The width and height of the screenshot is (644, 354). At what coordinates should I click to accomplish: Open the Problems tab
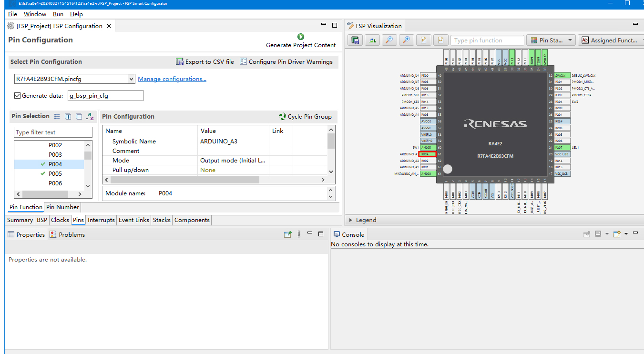[x=67, y=234]
